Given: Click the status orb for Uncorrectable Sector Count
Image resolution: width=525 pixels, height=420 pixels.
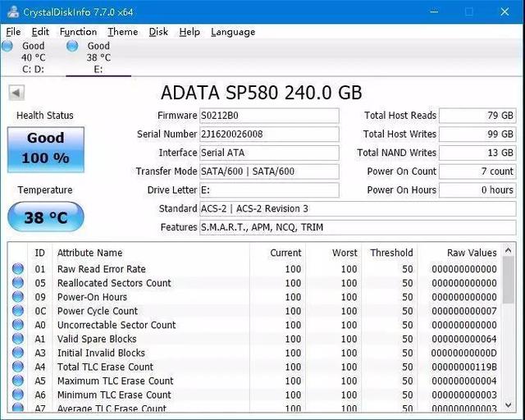Looking at the screenshot, I should point(18,325).
